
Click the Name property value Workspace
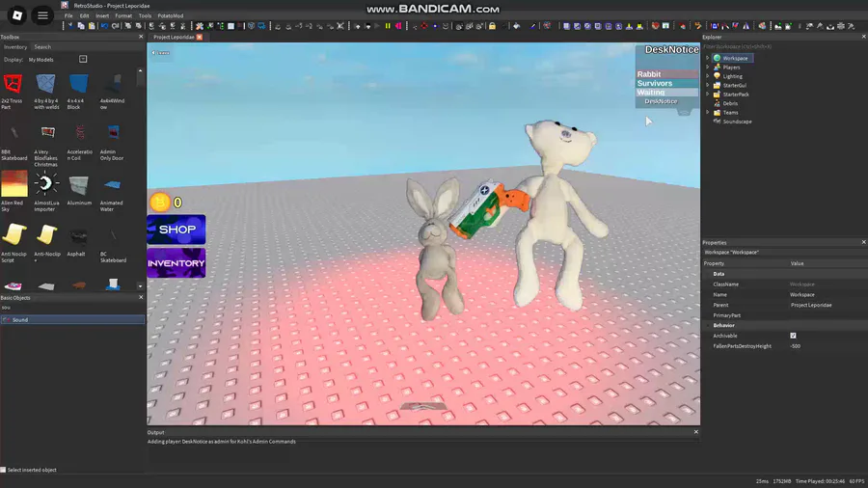tap(802, 295)
